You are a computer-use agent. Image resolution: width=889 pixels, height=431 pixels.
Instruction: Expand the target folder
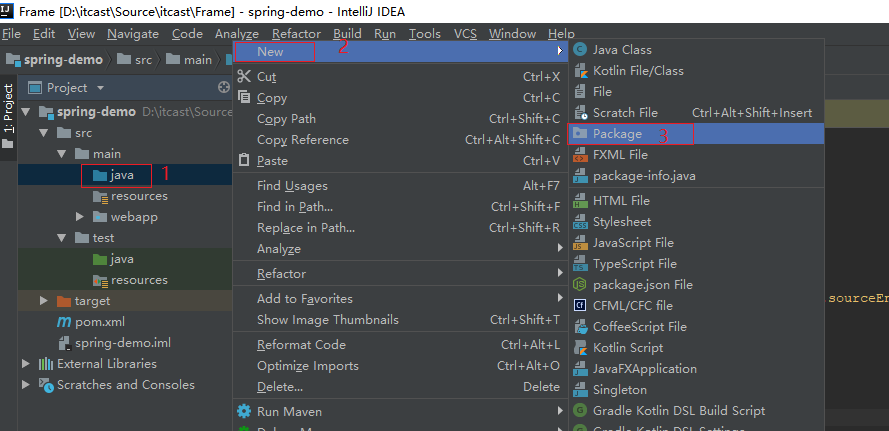point(44,301)
